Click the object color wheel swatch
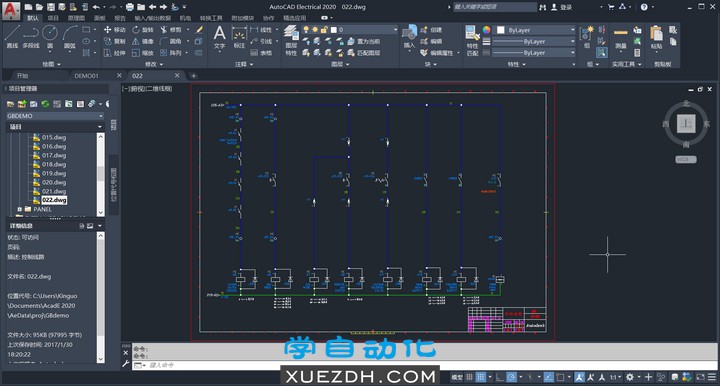This screenshot has height=386, width=720. click(486, 30)
